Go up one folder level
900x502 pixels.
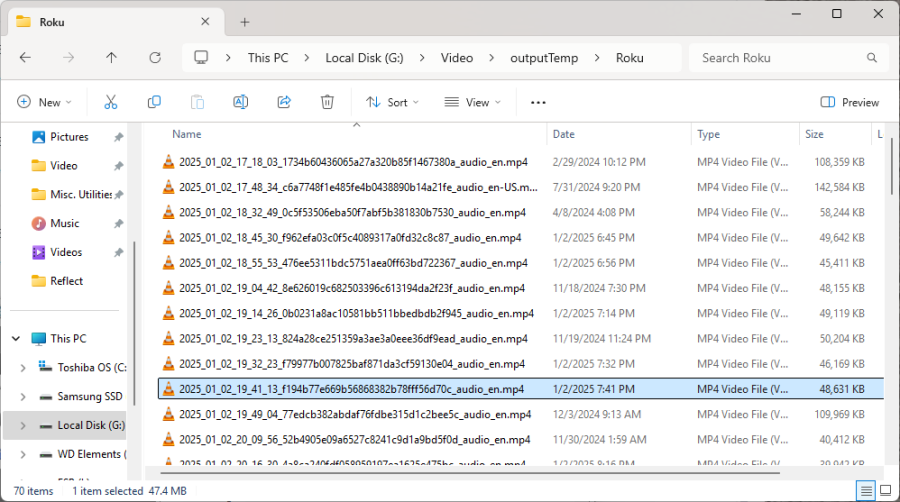[111, 58]
